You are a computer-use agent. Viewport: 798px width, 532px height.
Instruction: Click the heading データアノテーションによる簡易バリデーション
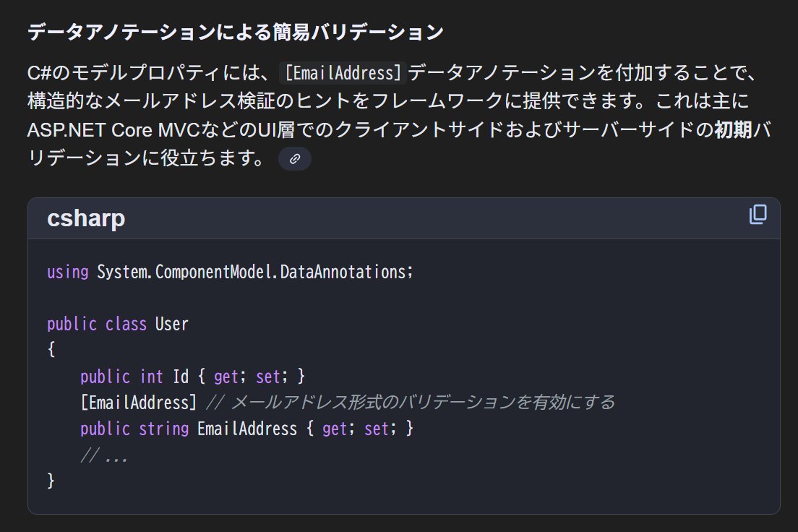pos(236,32)
